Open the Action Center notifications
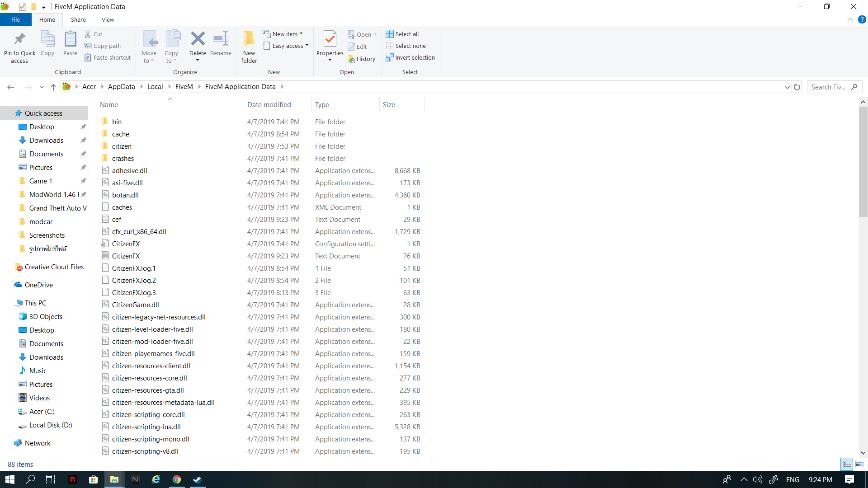This screenshot has height=488, width=868. pyautogui.click(x=849, y=479)
